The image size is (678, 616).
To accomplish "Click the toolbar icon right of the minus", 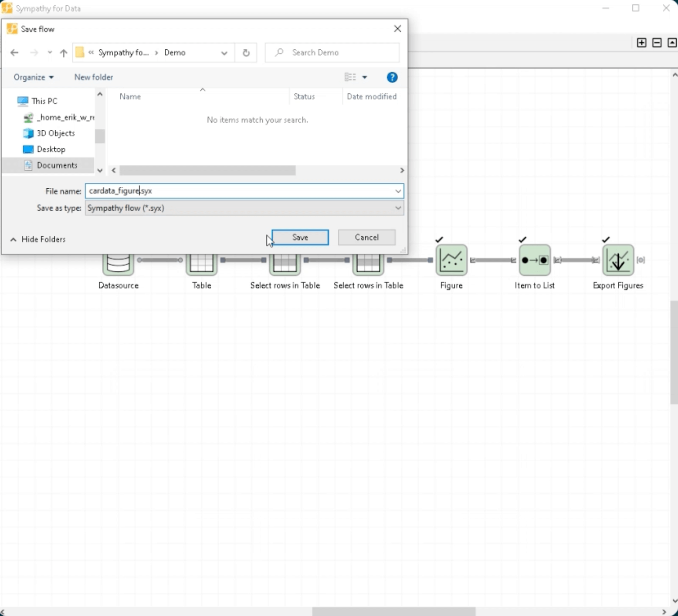I will [672, 43].
